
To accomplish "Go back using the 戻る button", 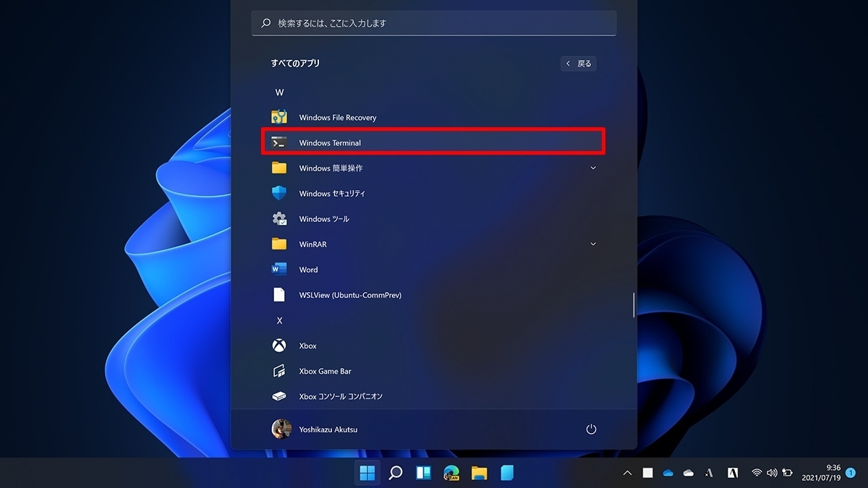I will 579,64.
